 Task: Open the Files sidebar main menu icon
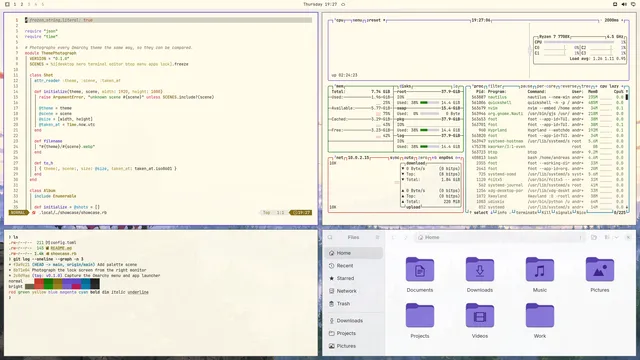click(378, 237)
